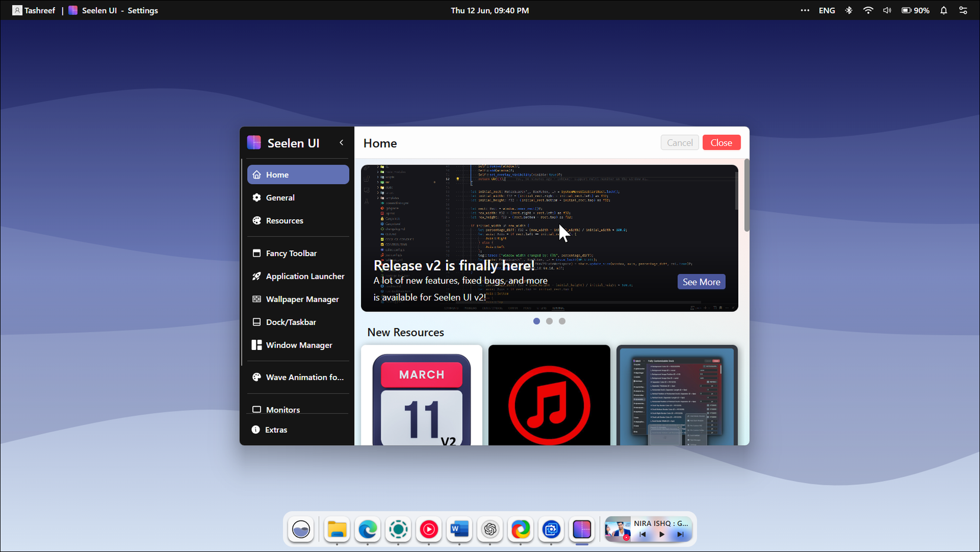Skip to next track in media player
Image resolution: width=980 pixels, height=552 pixels.
coord(681,534)
